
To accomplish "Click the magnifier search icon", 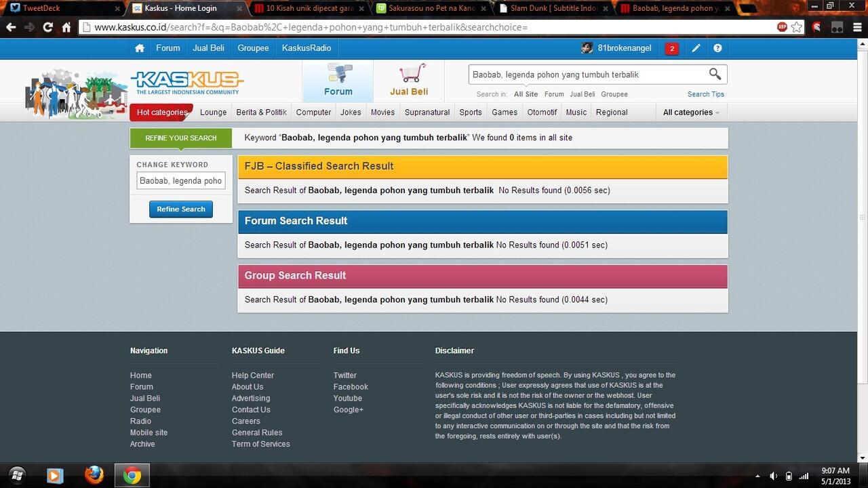I will 715,74.
